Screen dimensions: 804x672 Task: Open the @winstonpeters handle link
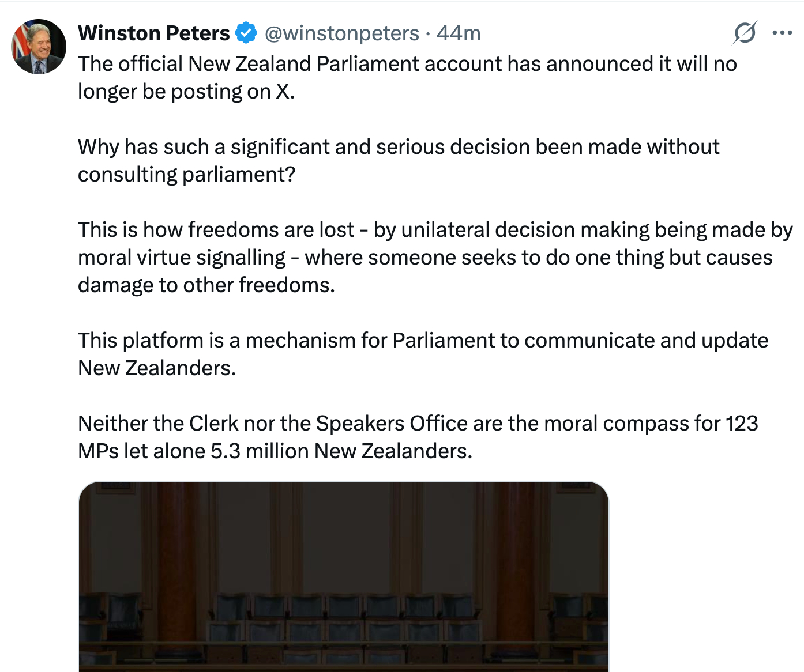(x=341, y=33)
